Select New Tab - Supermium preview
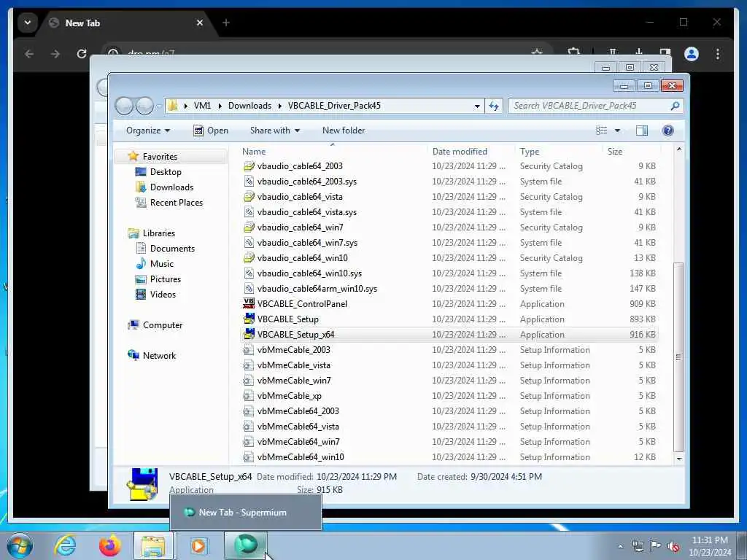The width and height of the screenshot is (747, 560). tap(246, 513)
